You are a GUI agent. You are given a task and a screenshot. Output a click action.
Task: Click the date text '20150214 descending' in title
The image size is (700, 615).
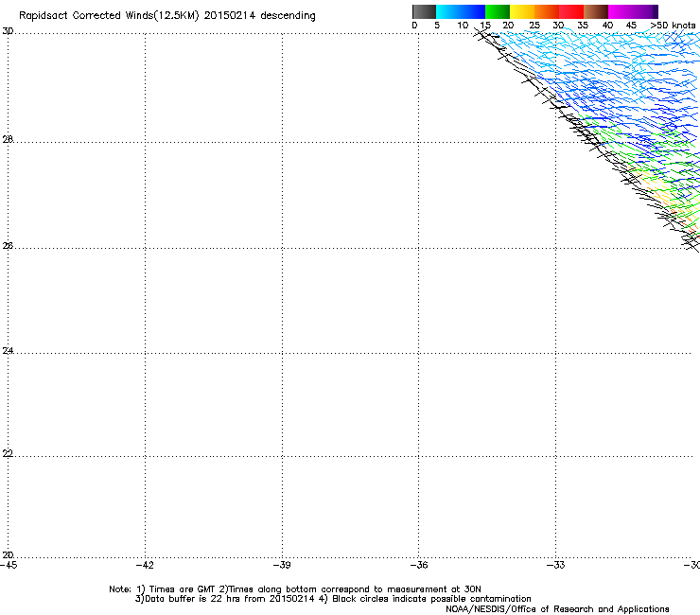pos(260,16)
